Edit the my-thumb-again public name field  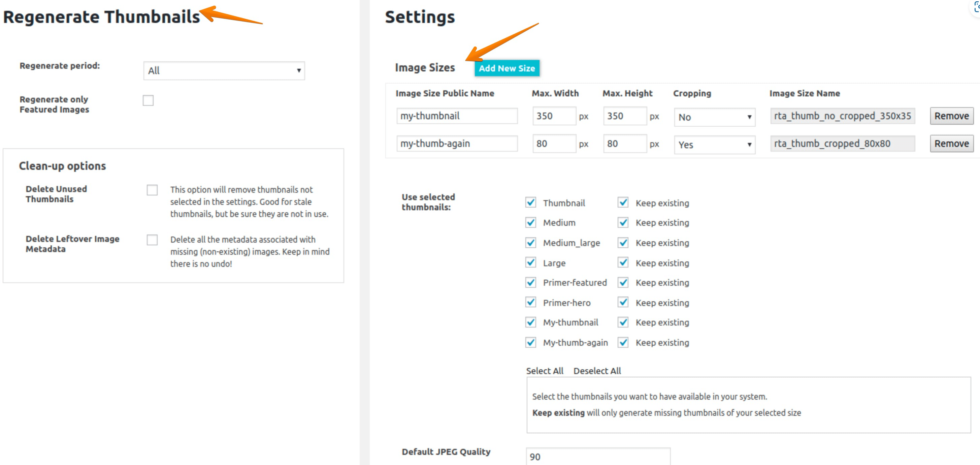click(457, 144)
